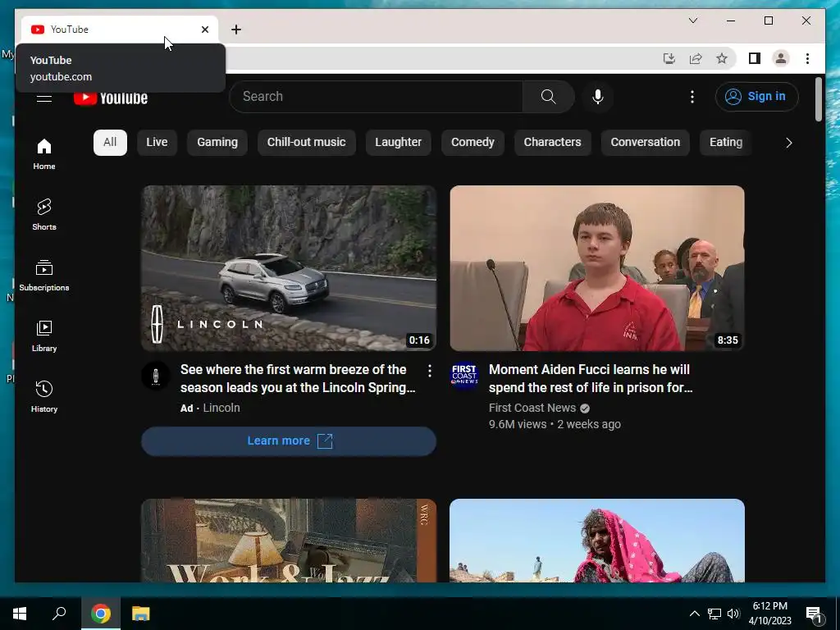Close the YouTube browser tab
The image size is (840, 630).
[204, 30]
